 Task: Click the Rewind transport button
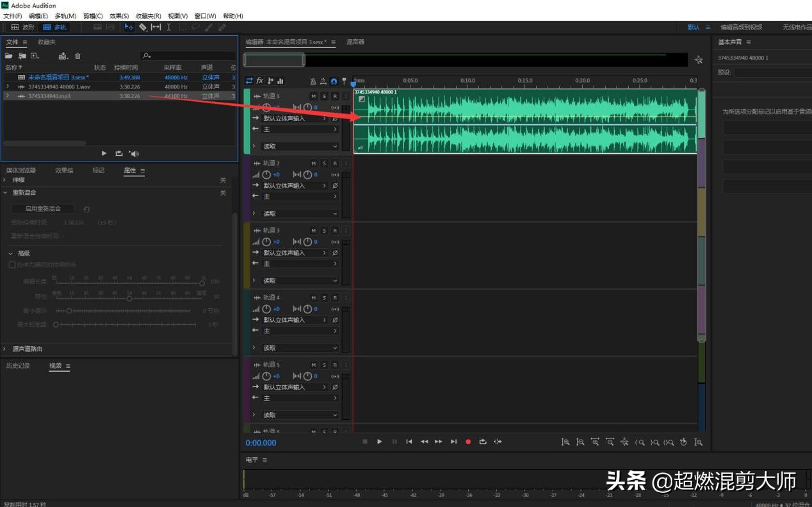coord(424,442)
